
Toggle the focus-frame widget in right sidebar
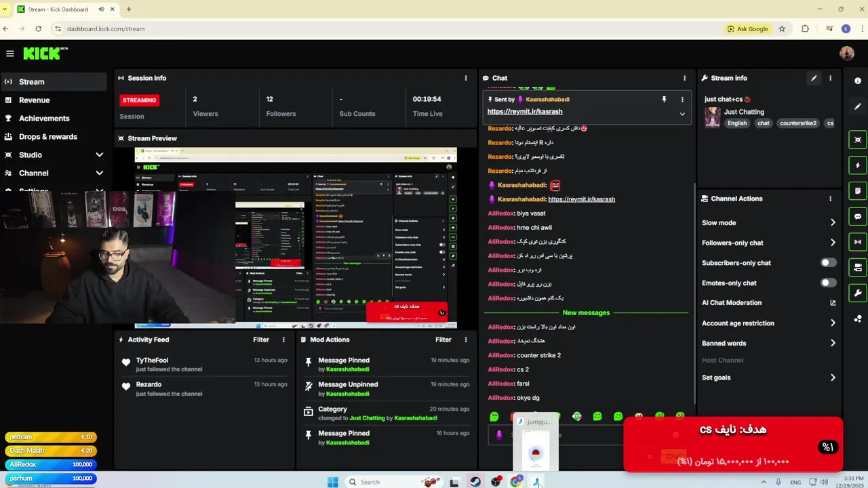[858, 140]
